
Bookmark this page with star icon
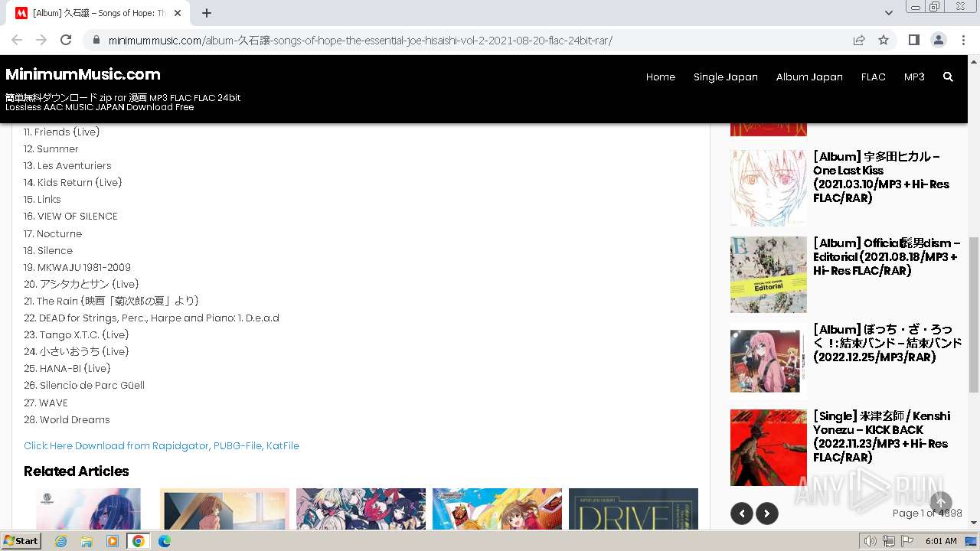click(x=884, y=40)
